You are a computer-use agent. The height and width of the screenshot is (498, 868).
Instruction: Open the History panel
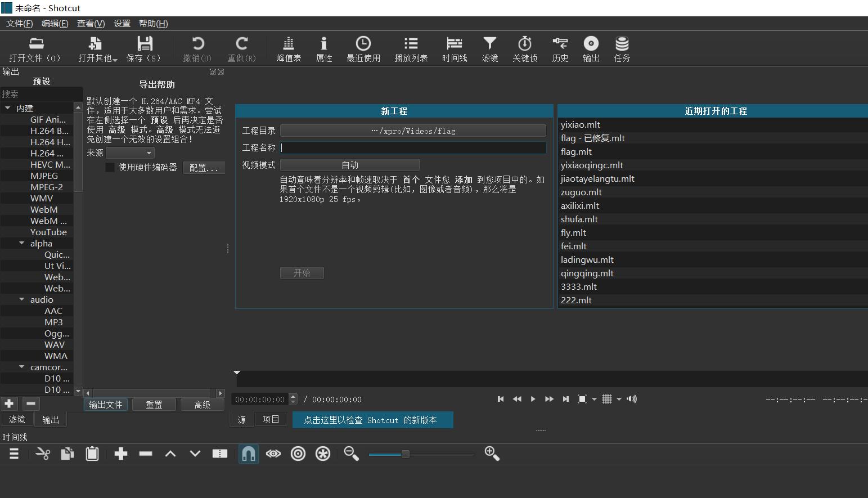tap(560, 48)
